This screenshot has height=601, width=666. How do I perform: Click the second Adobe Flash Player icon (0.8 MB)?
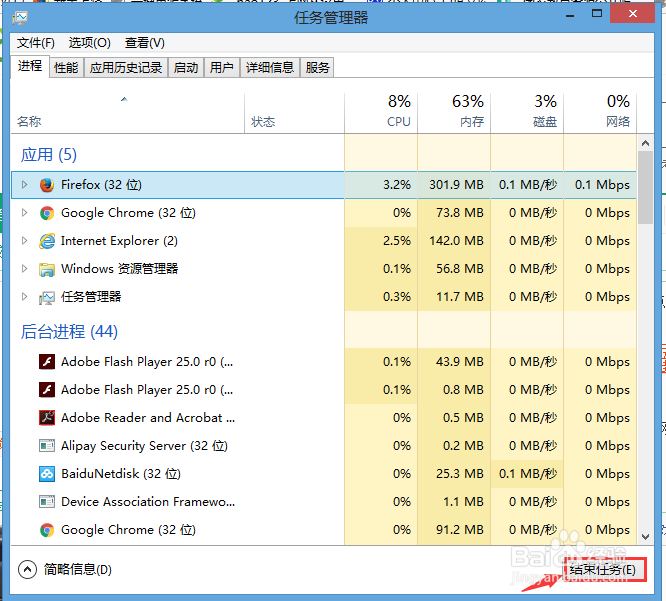tap(47, 390)
